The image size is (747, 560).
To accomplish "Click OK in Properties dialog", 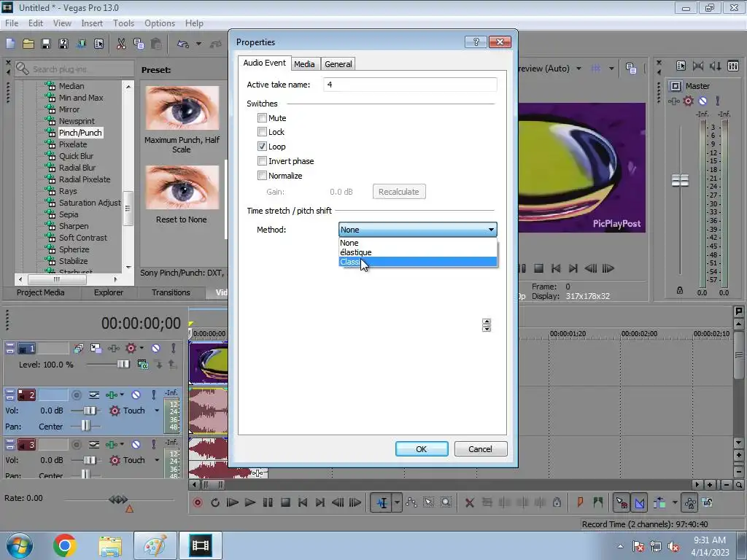I will (x=422, y=449).
